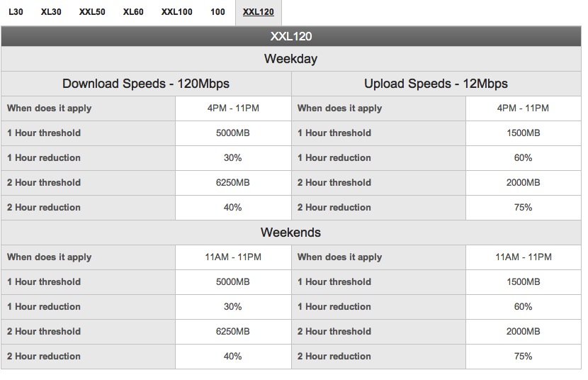
Task: Click the weekday upload 75% reduction cell
Action: click(x=524, y=208)
